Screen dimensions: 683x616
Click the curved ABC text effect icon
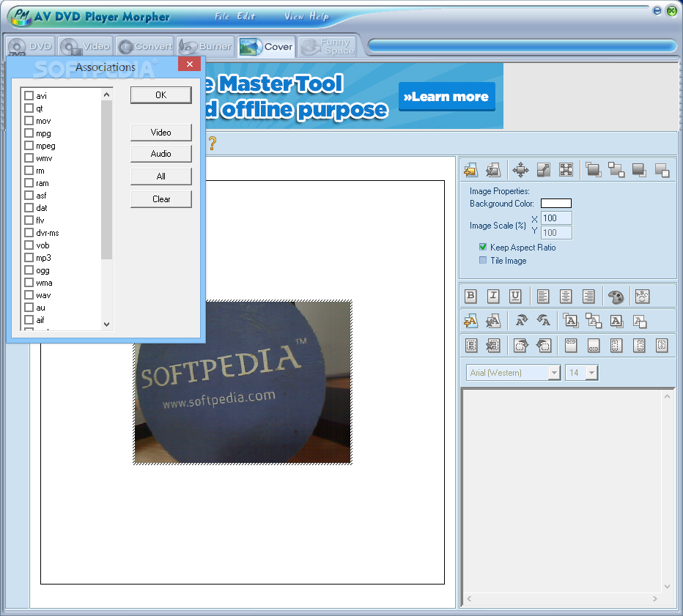(x=642, y=297)
